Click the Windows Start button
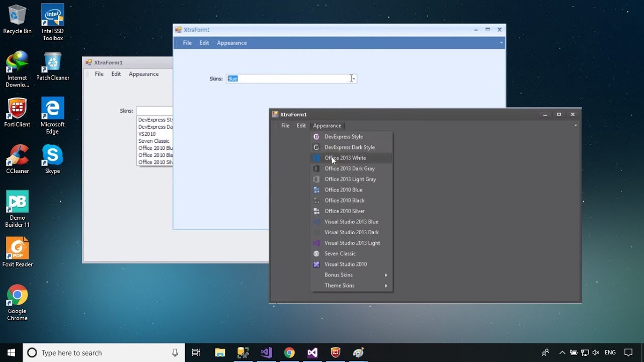This screenshot has width=644, height=362. (11, 352)
